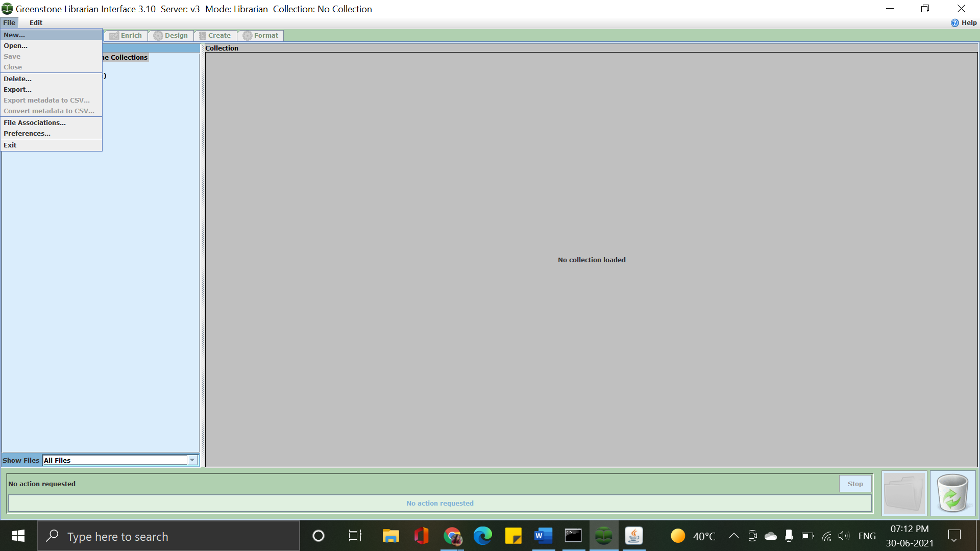Image resolution: width=980 pixels, height=551 pixels.
Task: Open the clock and date flyout
Action: coord(910,536)
